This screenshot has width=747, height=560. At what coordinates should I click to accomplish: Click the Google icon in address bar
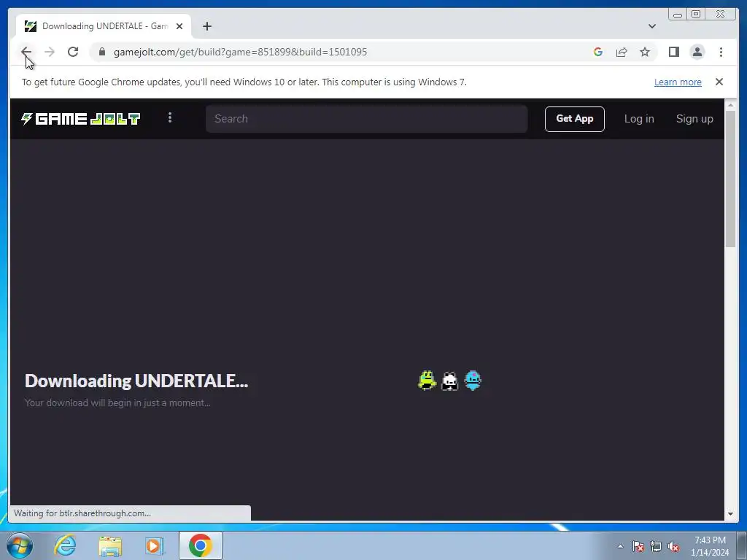coord(598,52)
